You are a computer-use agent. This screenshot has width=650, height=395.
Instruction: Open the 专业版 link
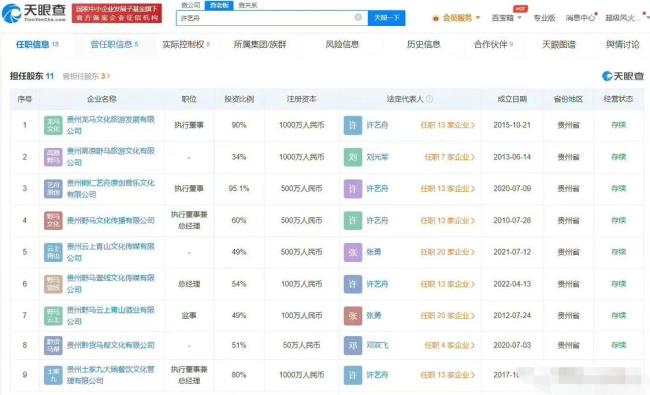point(544,18)
